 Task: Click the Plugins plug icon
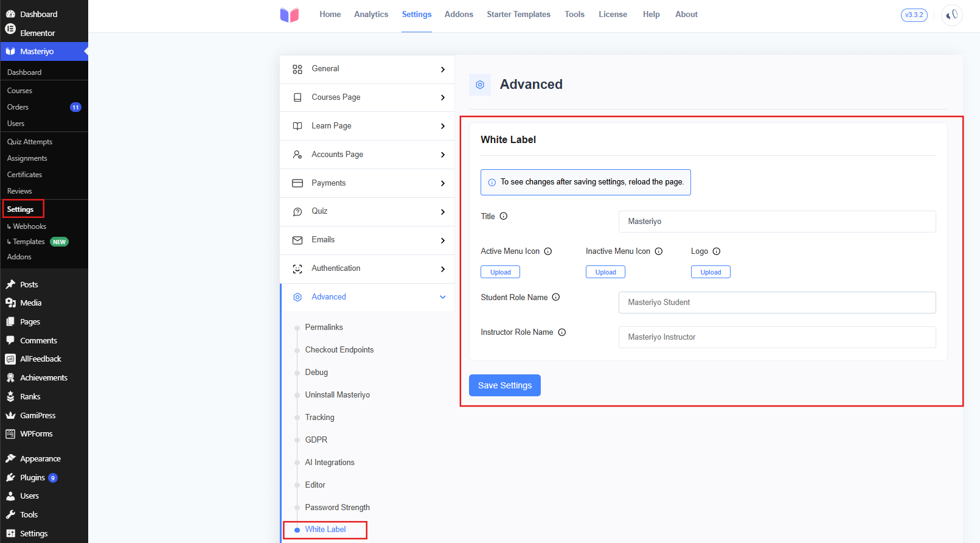tap(10, 477)
